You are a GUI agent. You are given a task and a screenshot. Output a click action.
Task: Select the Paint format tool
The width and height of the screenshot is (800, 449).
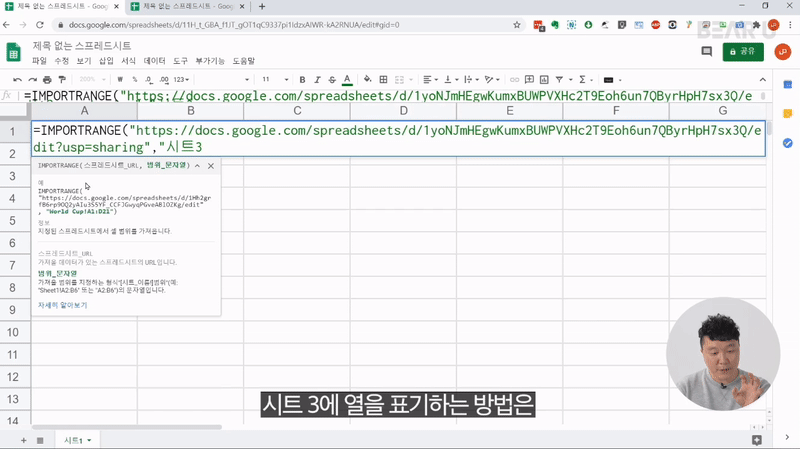(x=62, y=80)
